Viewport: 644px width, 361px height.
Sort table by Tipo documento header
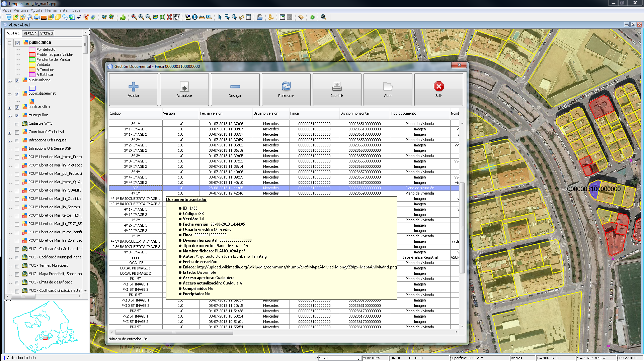420,113
